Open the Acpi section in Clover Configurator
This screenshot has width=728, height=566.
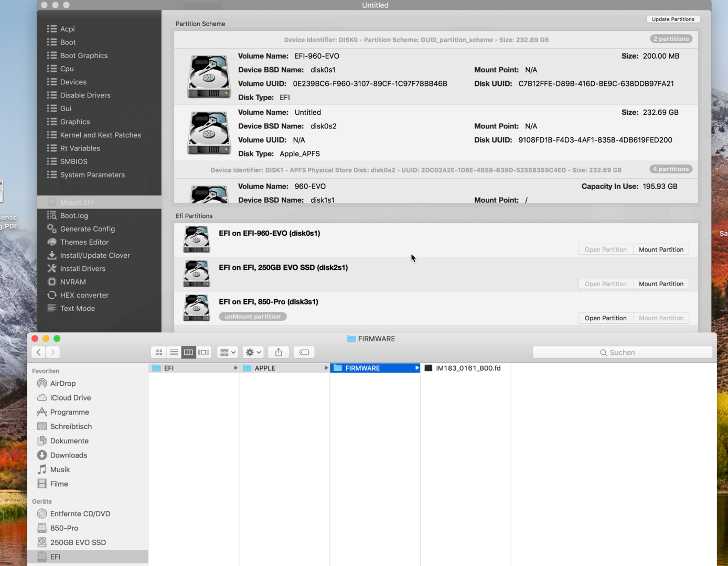click(67, 29)
